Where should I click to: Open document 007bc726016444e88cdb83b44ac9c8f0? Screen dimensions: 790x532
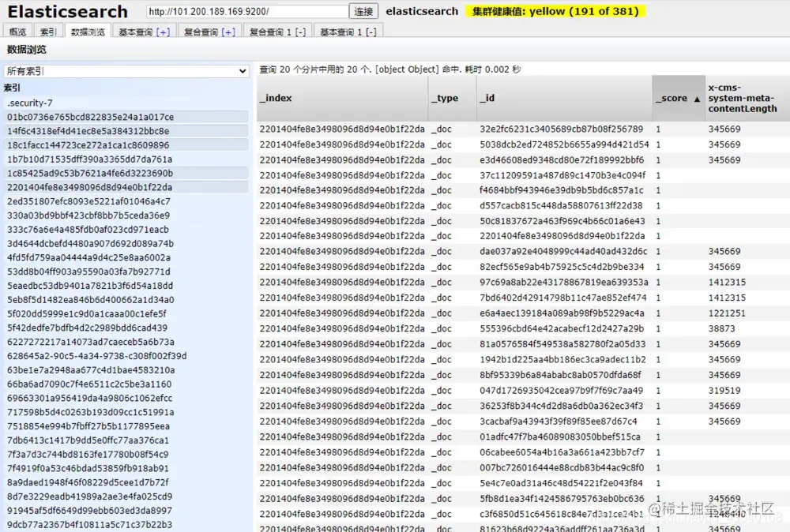[x=562, y=467]
